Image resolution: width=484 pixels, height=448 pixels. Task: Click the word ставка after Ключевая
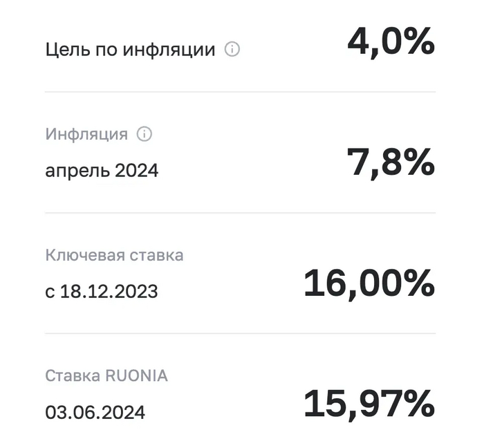click(157, 255)
